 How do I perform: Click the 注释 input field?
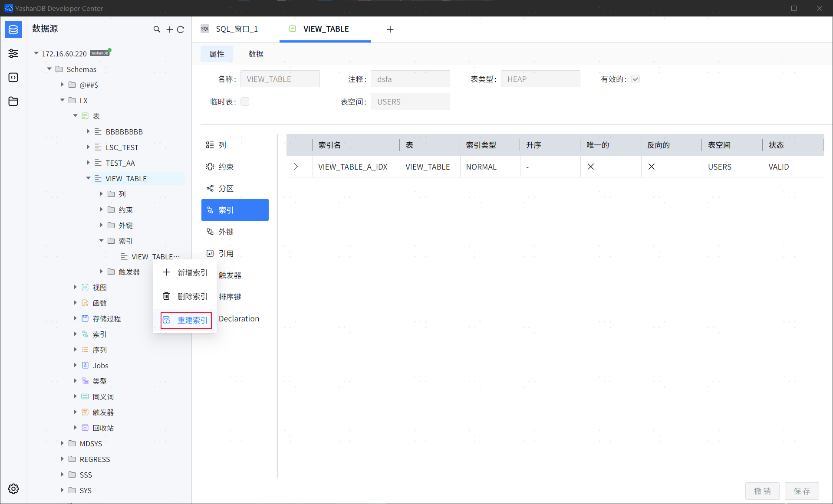tap(410, 79)
